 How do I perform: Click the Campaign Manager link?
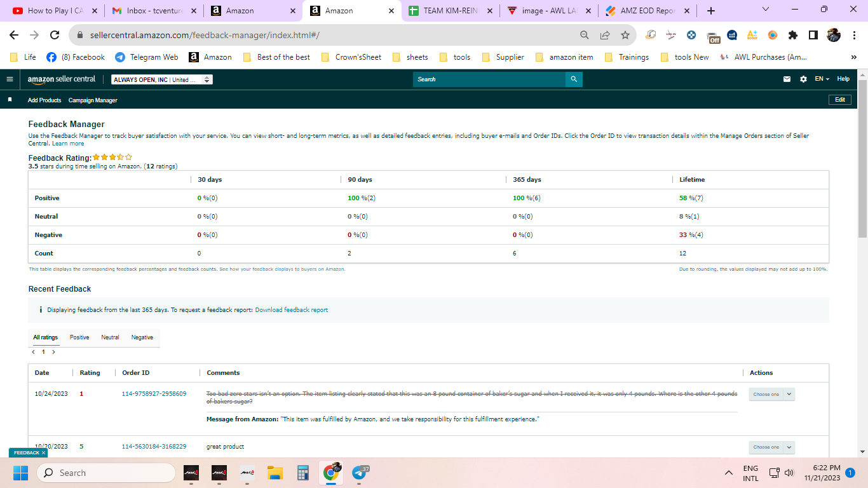[93, 100]
